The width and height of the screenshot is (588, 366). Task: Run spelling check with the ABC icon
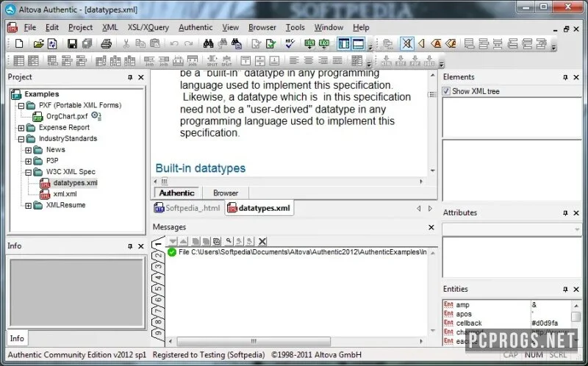[290, 44]
